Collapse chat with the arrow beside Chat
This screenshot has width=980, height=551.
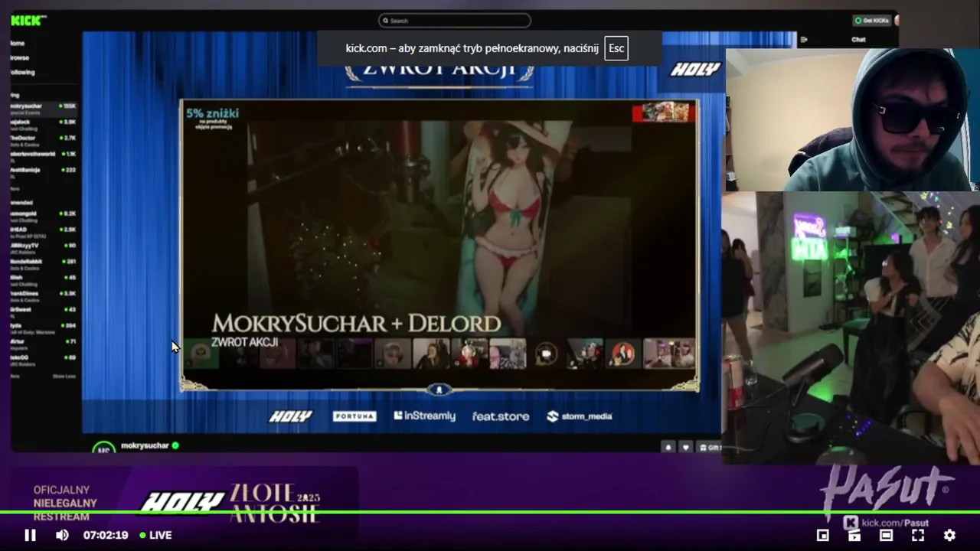click(804, 40)
